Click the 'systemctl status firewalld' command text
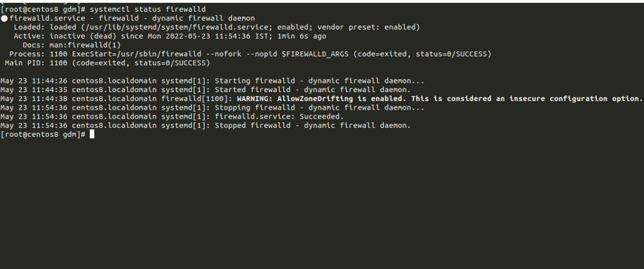The width and height of the screenshot is (644, 269). [x=148, y=9]
